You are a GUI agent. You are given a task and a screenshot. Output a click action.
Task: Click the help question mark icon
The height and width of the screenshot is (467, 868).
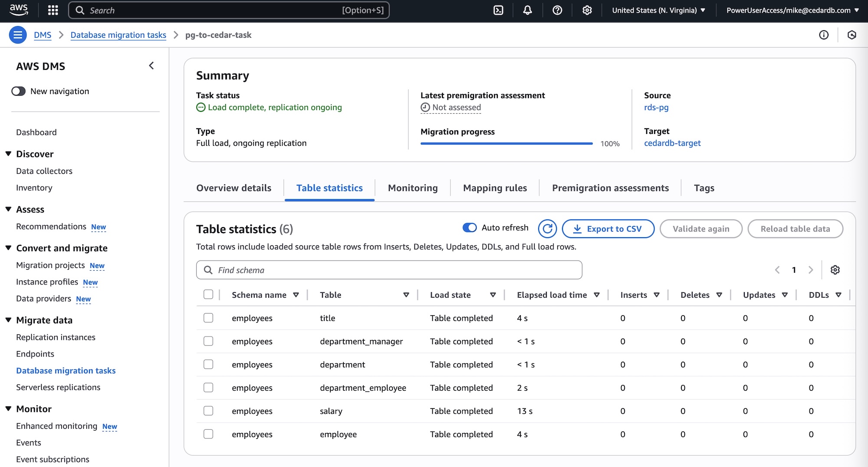[x=557, y=10]
